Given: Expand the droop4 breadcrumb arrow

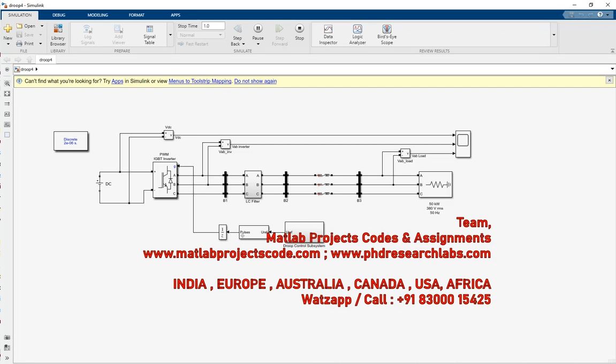Looking at the screenshot, I should click(x=37, y=69).
